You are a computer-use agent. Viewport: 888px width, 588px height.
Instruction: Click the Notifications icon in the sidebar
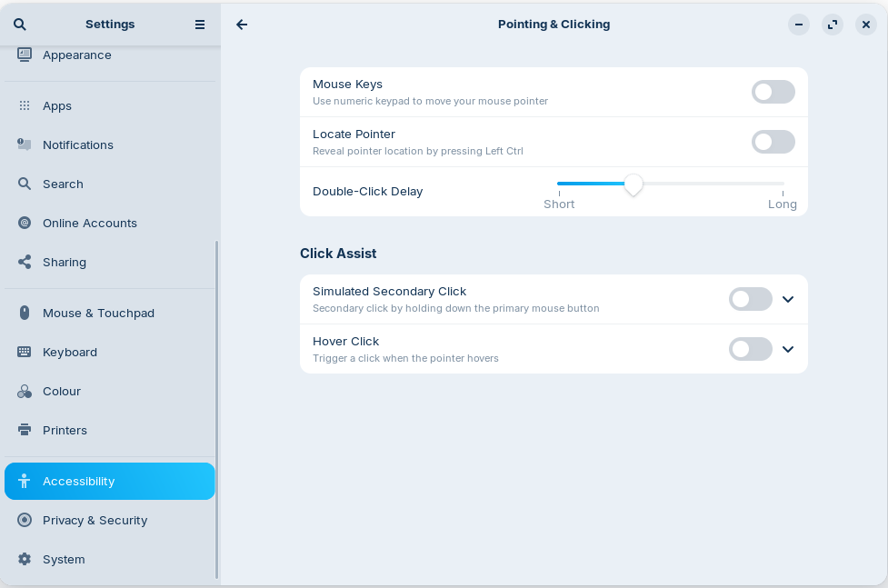coord(25,145)
